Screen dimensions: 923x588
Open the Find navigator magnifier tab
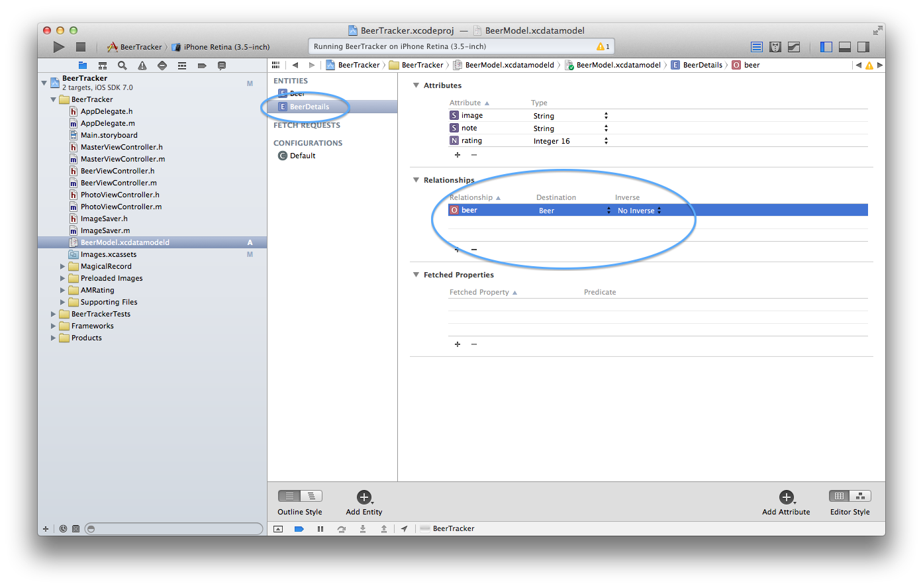tap(122, 66)
